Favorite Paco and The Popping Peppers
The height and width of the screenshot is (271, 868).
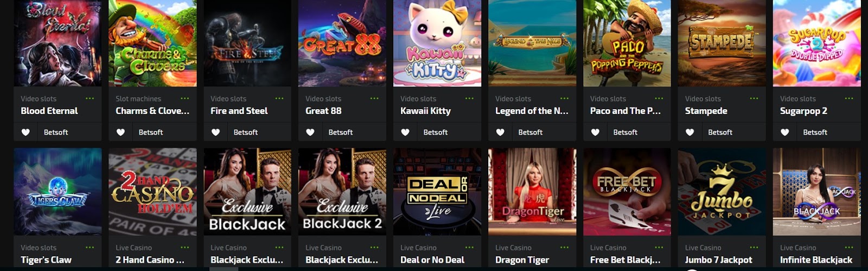point(595,132)
